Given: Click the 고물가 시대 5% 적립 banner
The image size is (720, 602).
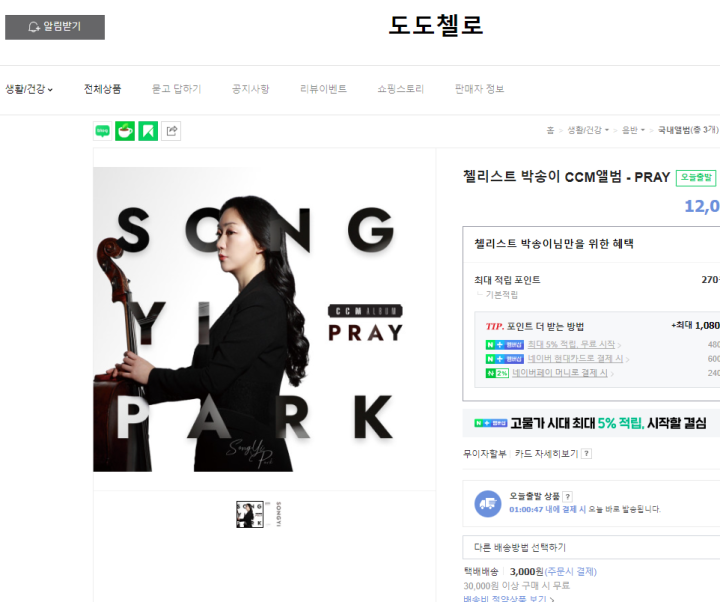Looking at the screenshot, I should click(x=591, y=423).
